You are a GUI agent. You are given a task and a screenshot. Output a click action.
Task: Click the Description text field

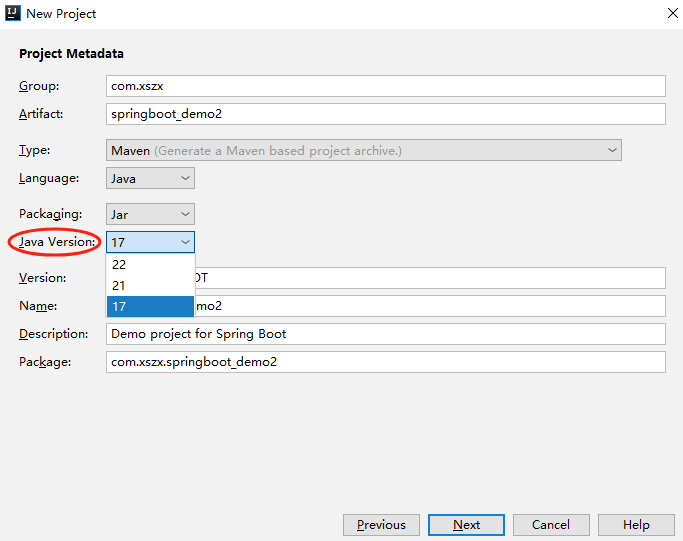click(385, 334)
